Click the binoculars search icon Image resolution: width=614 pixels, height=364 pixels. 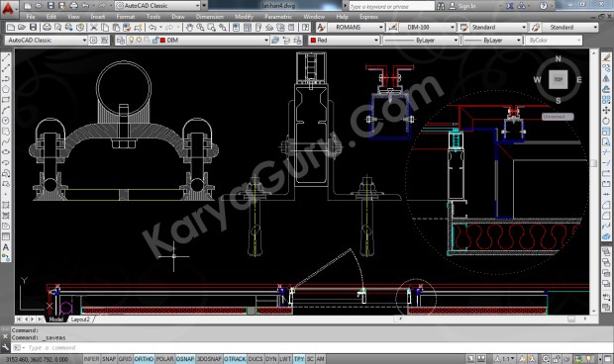441,6
